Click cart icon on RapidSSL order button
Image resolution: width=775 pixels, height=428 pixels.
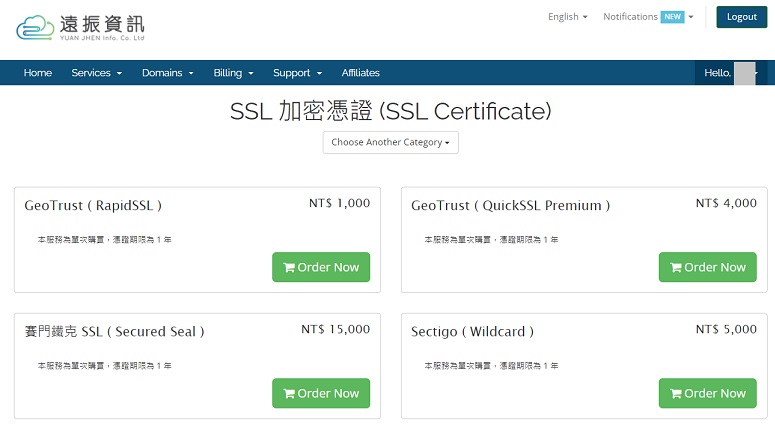[x=289, y=267]
